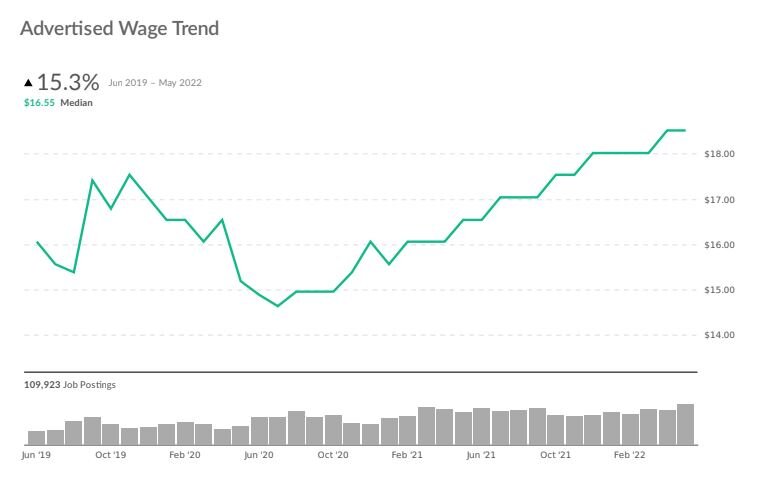Click the lowest point of the green wage line
The width and height of the screenshot is (770, 504).
277,306
